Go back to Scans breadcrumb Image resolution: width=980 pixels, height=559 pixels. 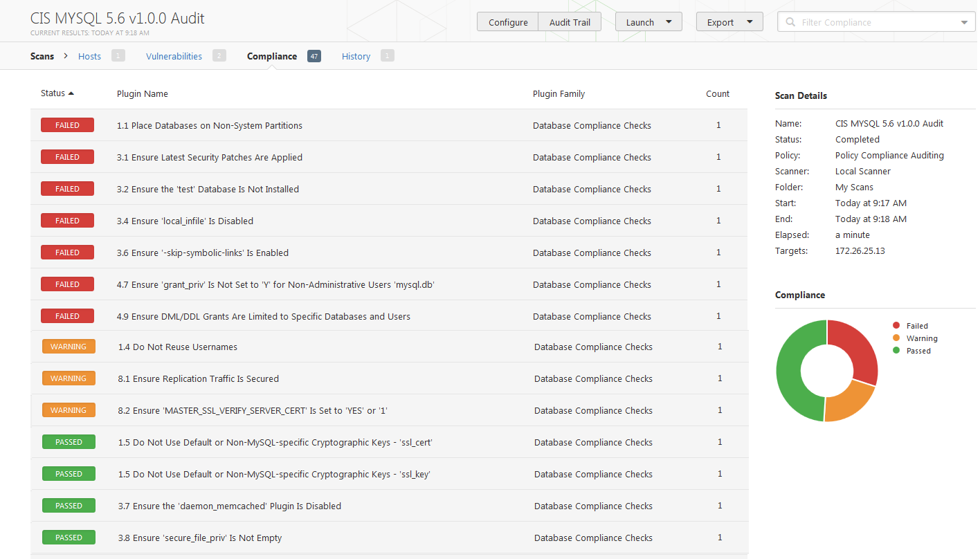pyautogui.click(x=42, y=56)
